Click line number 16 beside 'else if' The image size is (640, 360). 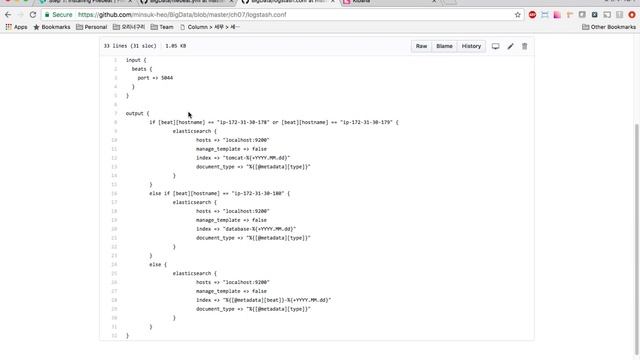pyautogui.click(x=114, y=193)
